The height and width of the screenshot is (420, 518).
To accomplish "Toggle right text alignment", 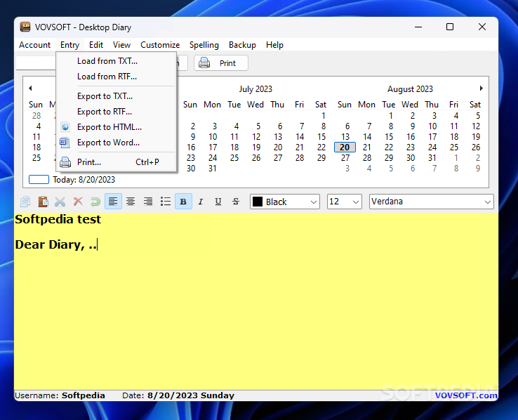I will (148, 202).
